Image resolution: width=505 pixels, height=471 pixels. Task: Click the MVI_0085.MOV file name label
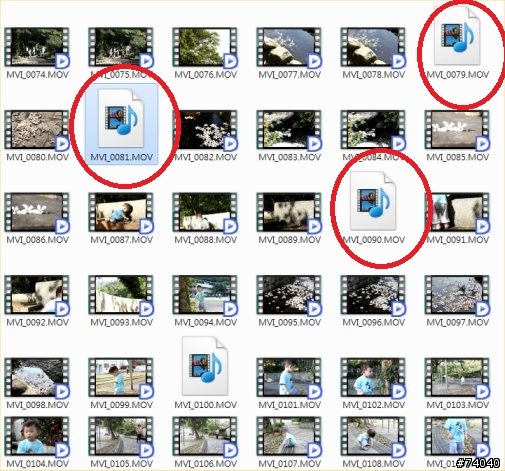coord(457,157)
